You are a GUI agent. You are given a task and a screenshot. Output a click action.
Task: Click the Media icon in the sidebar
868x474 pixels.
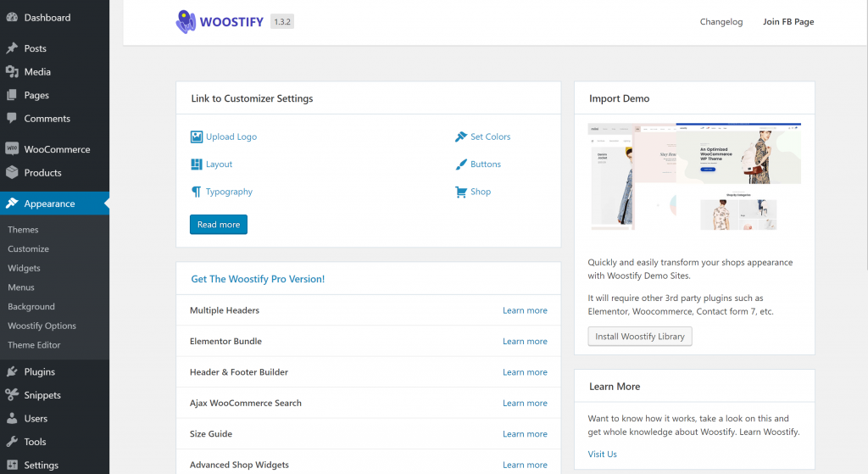tap(12, 71)
